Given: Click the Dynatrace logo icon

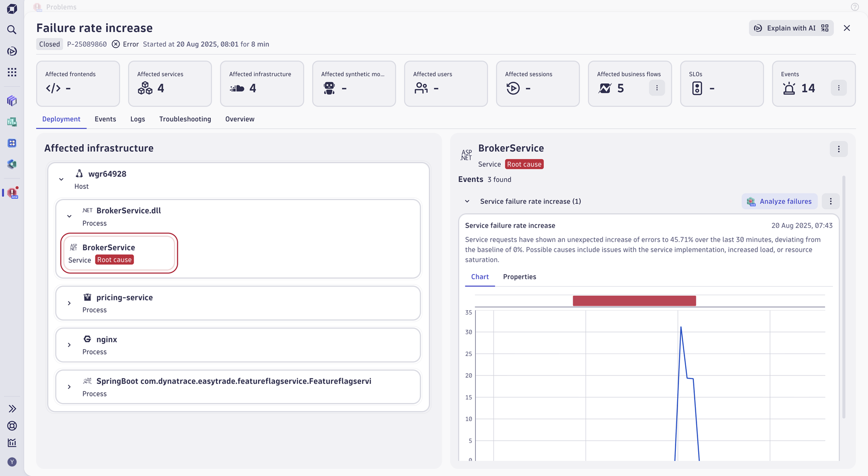Looking at the screenshot, I should (x=12, y=9).
